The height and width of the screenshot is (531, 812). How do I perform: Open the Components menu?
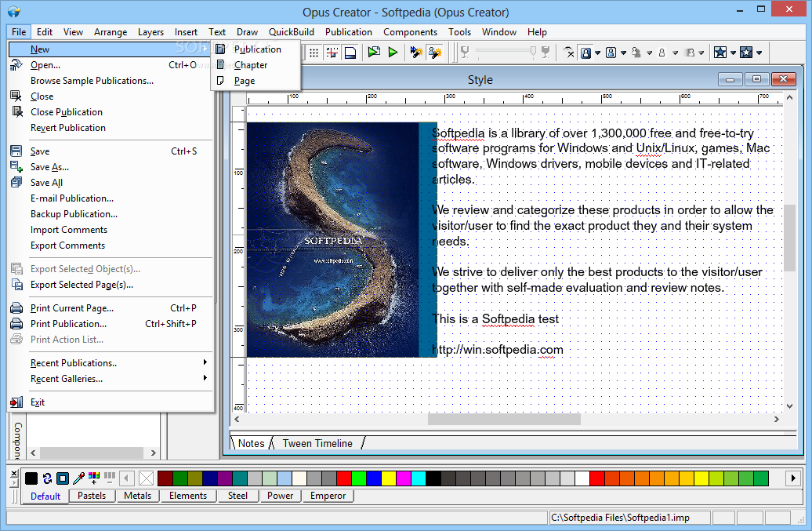410,32
